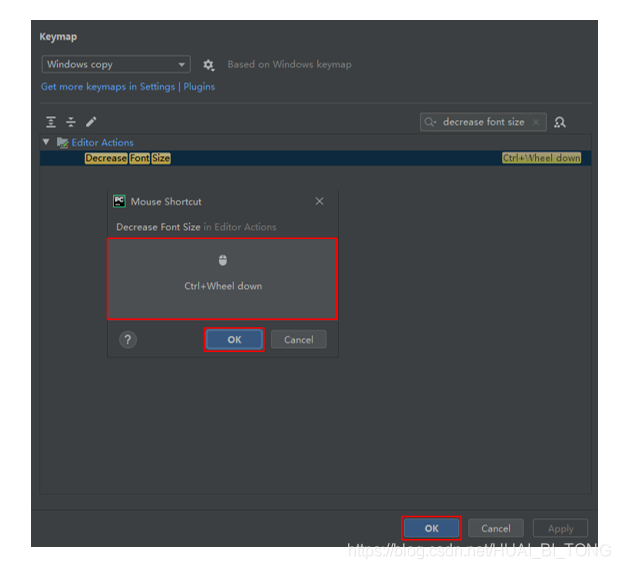Screen dimensions: 620x569
Task: Click the keymap gear settings icon
Action: tap(208, 65)
